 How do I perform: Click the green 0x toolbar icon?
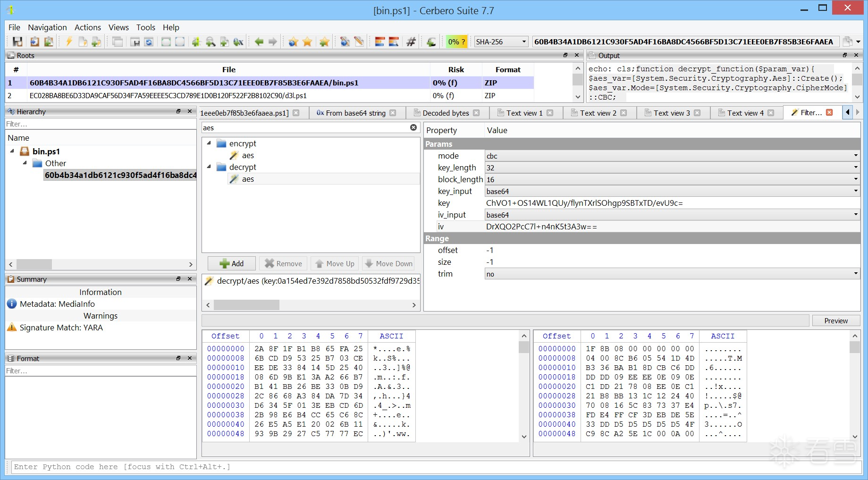point(238,42)
